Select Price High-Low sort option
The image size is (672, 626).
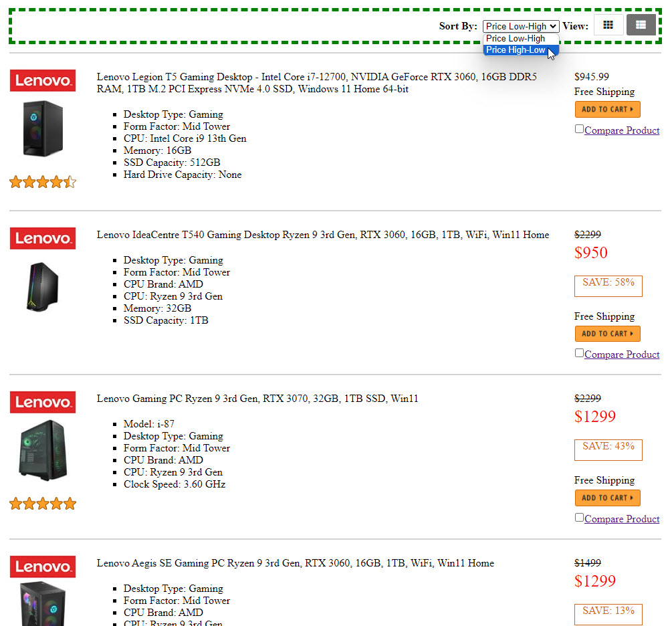(x=516, y=50)
